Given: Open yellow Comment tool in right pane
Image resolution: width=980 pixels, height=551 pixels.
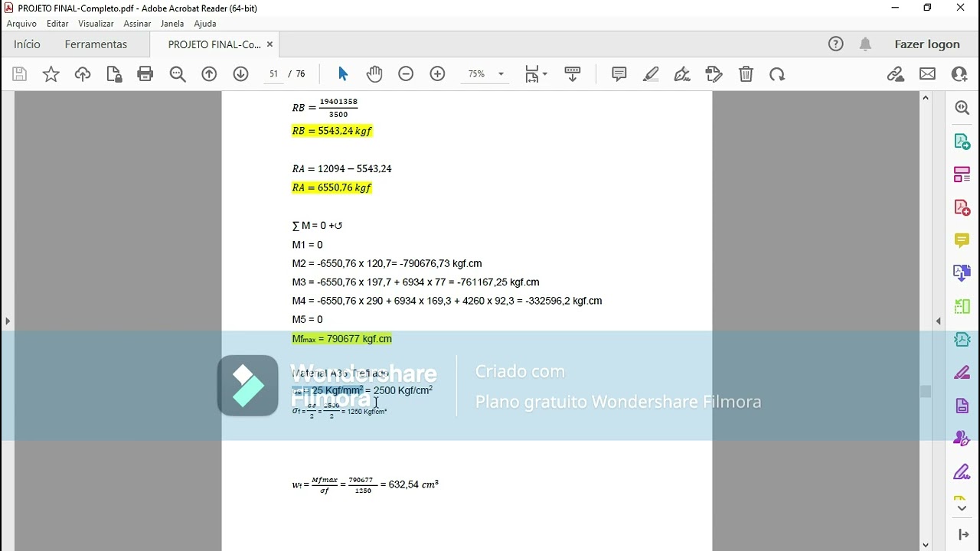Looking at the screenshot, I should (x=962, y=240).
